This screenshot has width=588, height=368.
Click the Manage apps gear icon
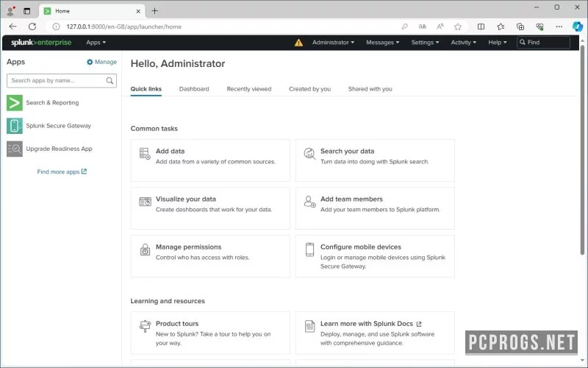[x=90, y=62]
